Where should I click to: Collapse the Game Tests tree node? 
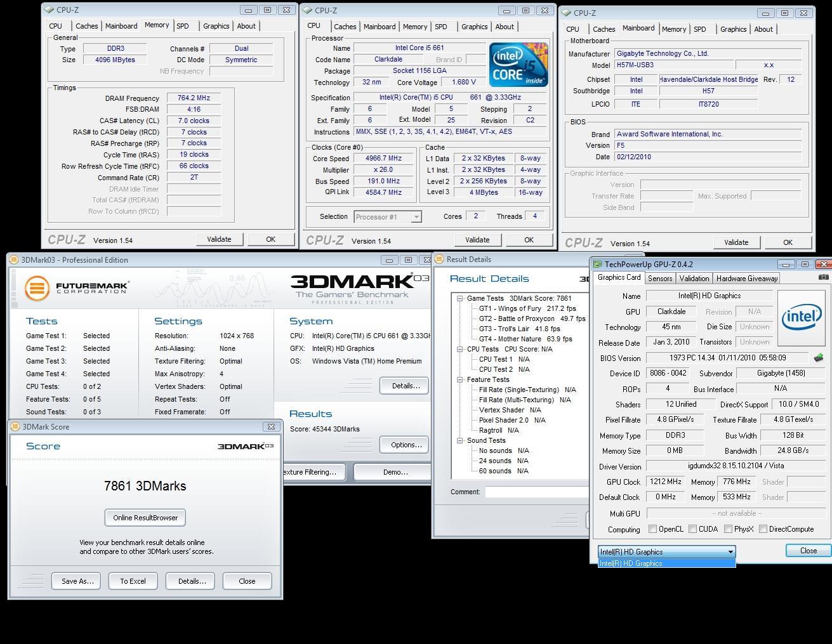coord(459,298)
